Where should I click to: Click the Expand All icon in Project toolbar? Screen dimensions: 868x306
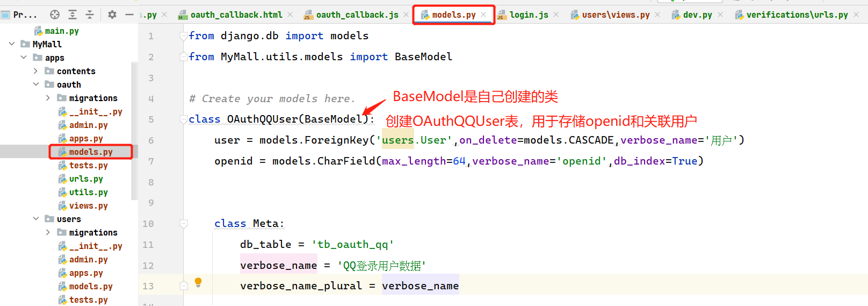[x=73, y=15]
